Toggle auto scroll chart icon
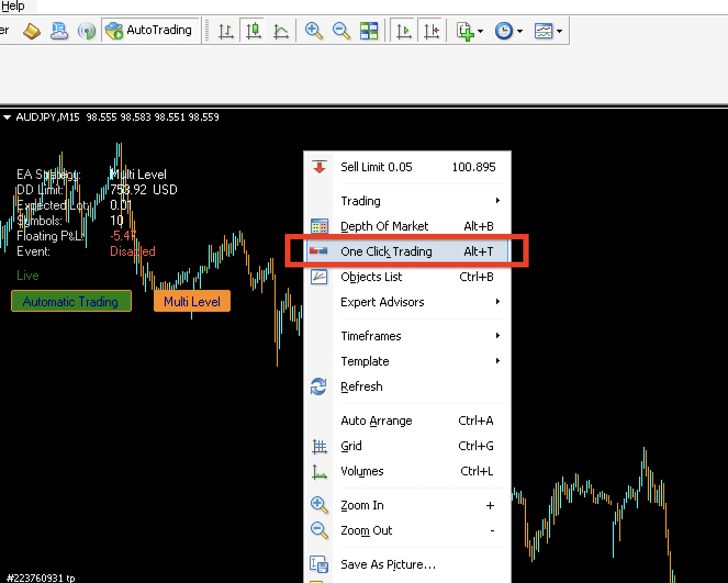The height and width of the screenshot is (583, 728). point(405,31)
